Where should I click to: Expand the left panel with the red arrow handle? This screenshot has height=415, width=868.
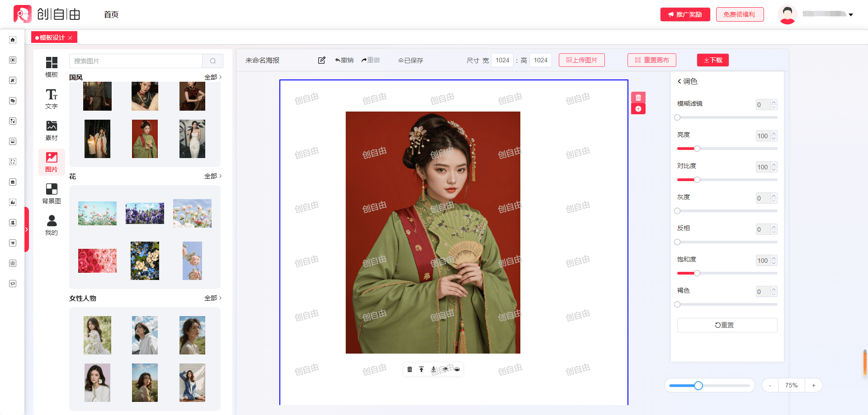27,229
